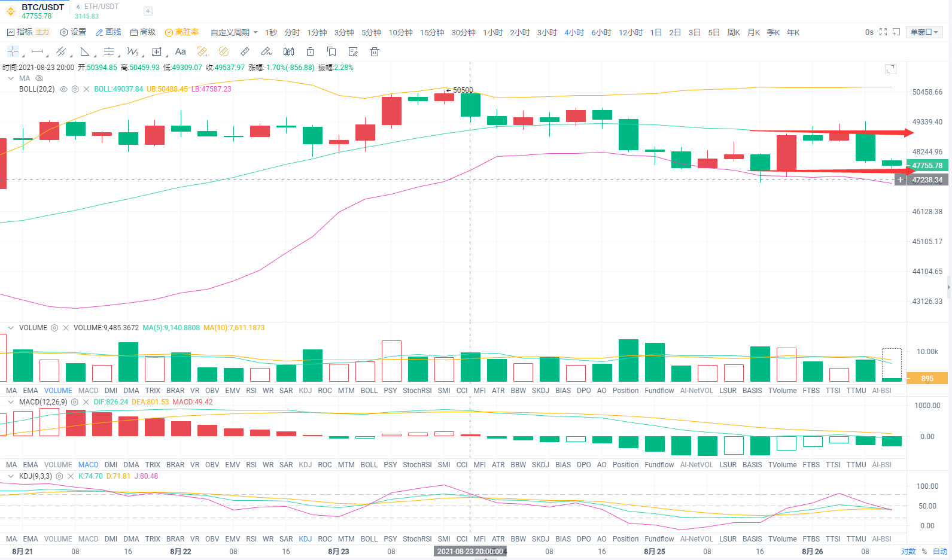Toggle 对数 logarithmic scale
Viewport: 952px width, 560px height.
point(908,552)
